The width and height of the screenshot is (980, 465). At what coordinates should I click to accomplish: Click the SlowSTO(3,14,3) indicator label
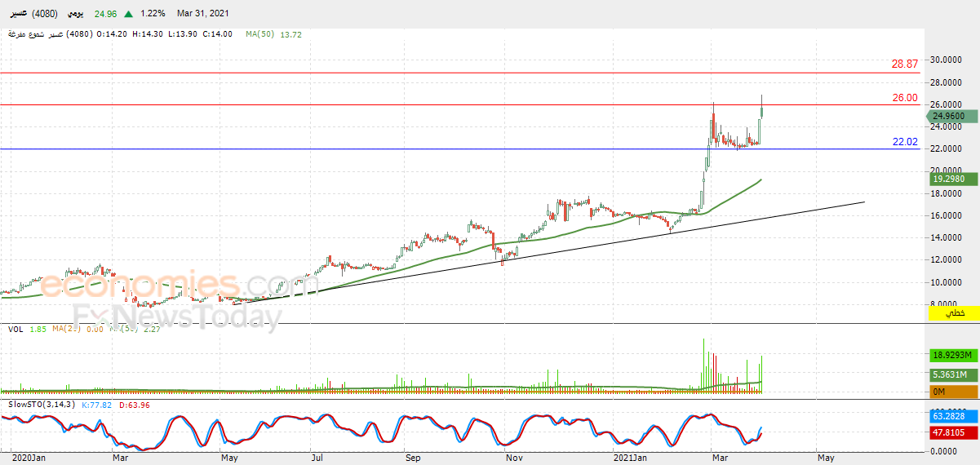42,405
